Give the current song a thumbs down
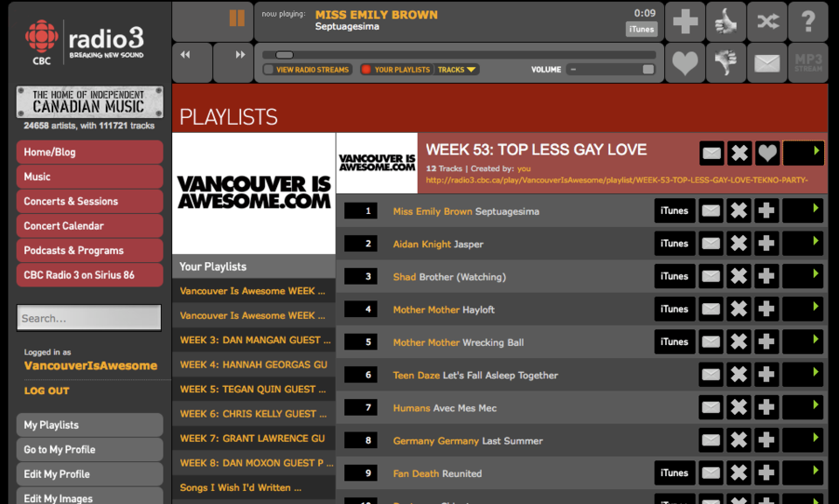 tap(725, 63)
